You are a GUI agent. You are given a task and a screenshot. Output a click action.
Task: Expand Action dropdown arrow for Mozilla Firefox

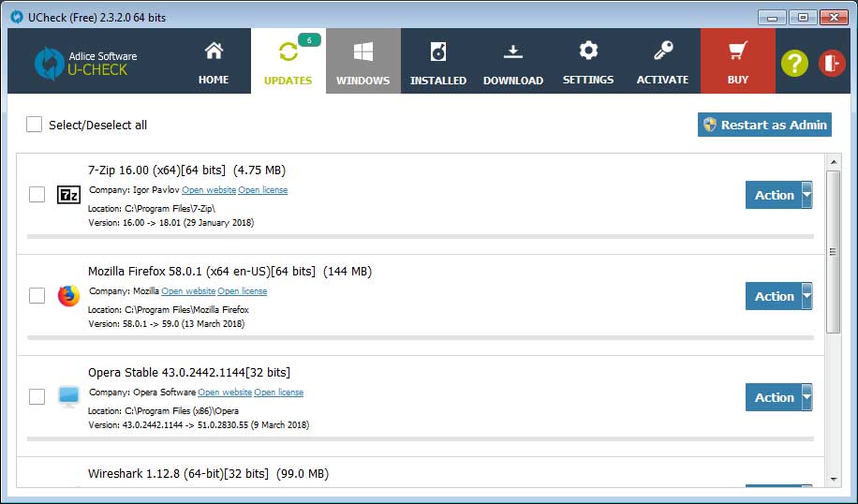(x=807, y=296)
